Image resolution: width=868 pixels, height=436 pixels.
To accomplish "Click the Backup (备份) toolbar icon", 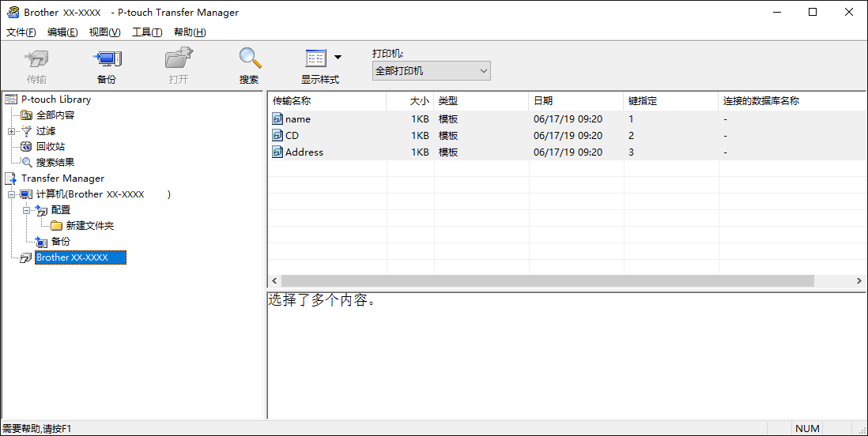I will click(106, 58).
